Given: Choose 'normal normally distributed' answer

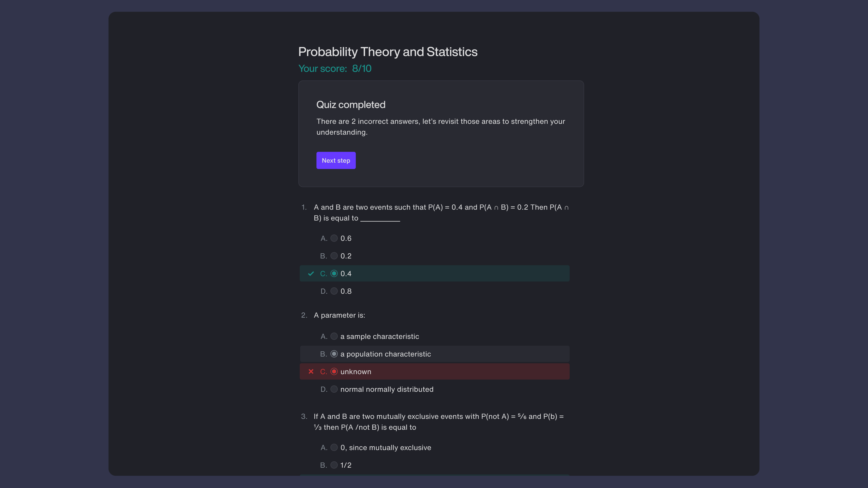Looking at the screenshot, I should coord(334,389).
